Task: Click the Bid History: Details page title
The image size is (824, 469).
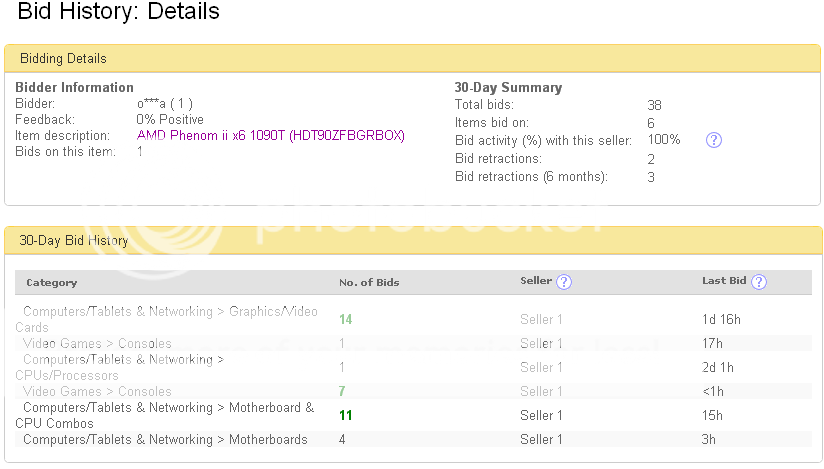Action: click(x=119, y=14)
